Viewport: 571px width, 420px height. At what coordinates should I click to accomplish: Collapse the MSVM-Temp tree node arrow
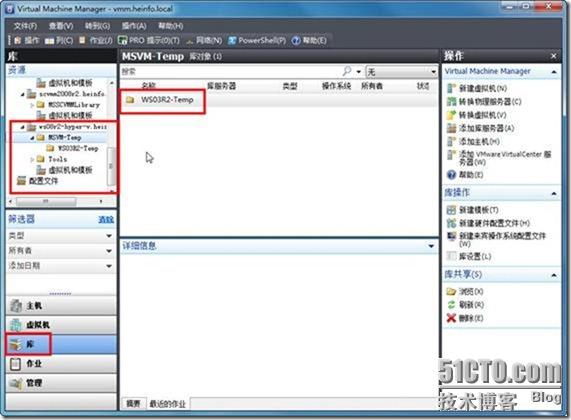pos(32,138)
